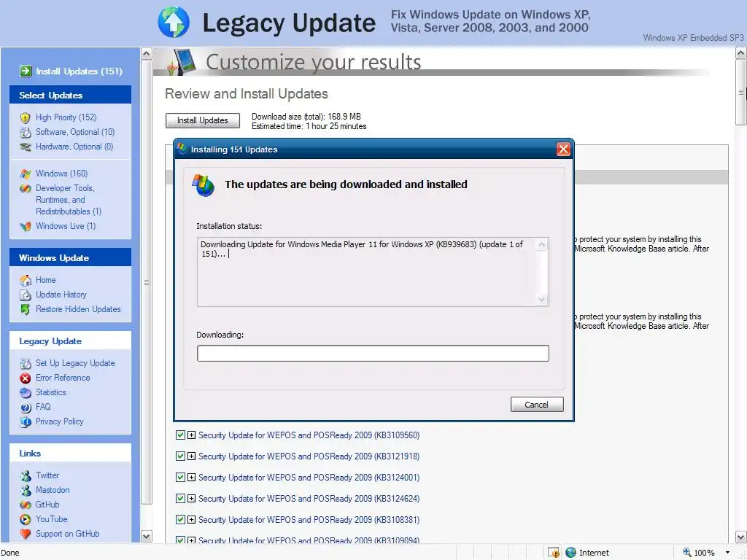Viewport: 747px width, 560px height.
Task: Click the High Priority shield icon
Action: (26, 117)
